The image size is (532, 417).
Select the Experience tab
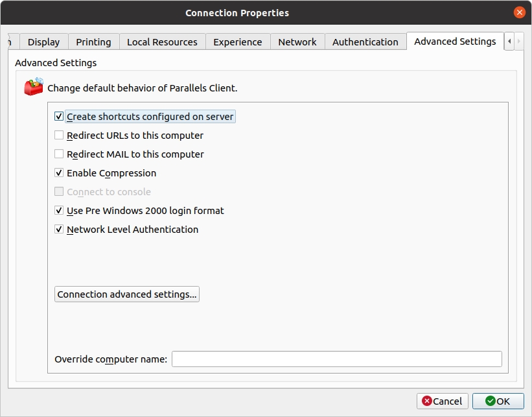[237, 42]
